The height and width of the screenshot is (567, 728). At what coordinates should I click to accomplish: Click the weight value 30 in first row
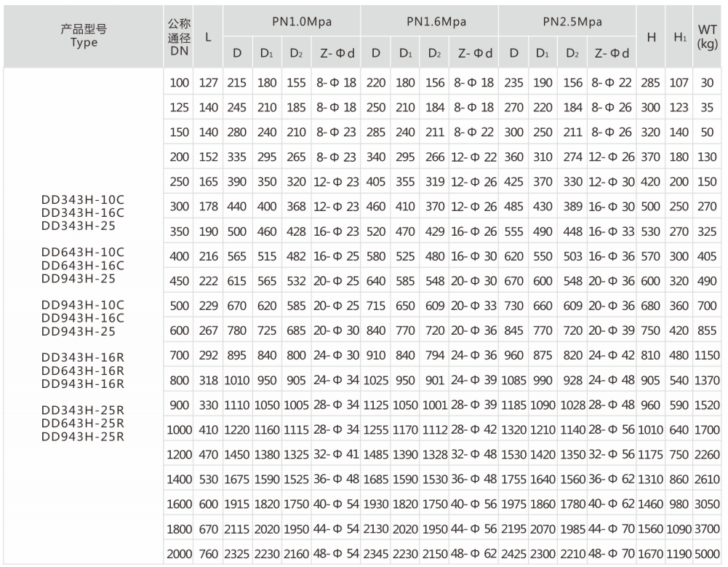[x=707, y=83]
